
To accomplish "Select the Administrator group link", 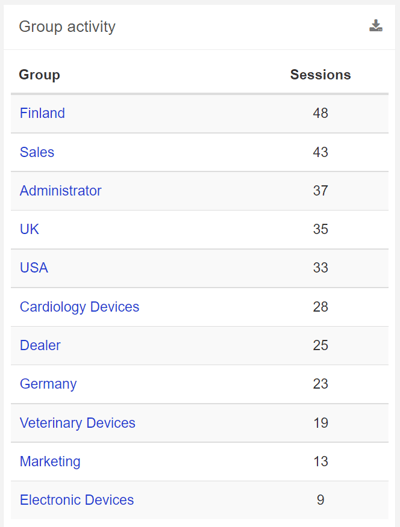I will click(61, 191).
